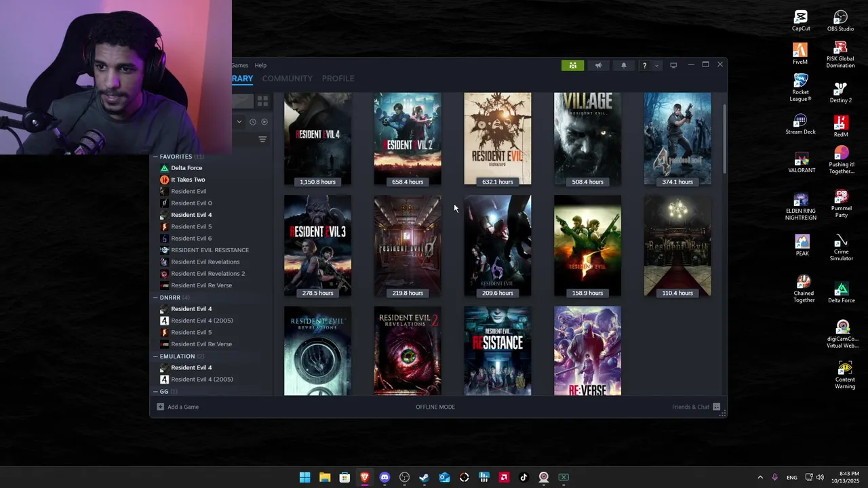Open PEAK desktop shortcut
The height and width of the screenshot is (488, 868).
802,245
